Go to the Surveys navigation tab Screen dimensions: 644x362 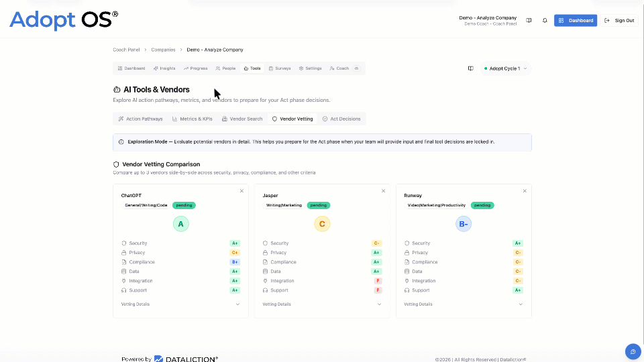tap(280, 68)
